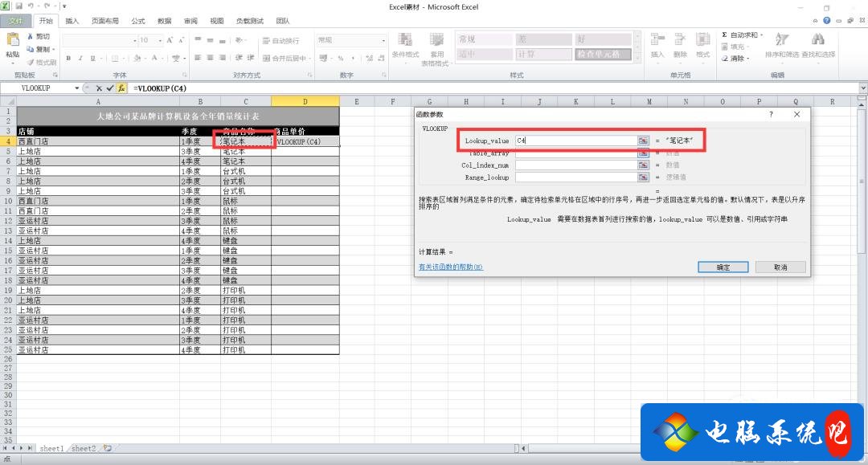Open the Name Box dropdown arrow
The image size is (868, 465).
(76, 88)
